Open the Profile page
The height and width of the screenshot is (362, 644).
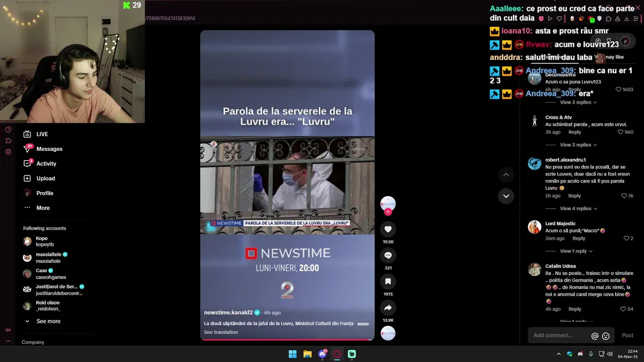(x=38, y=193)
